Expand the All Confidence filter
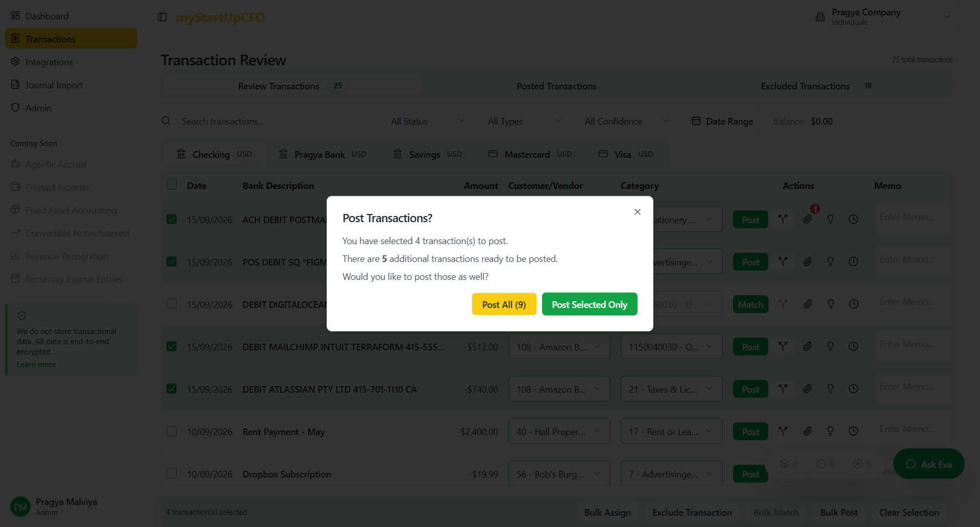The image size is (980, 527). pyautogui.click(x=627, y=121)
